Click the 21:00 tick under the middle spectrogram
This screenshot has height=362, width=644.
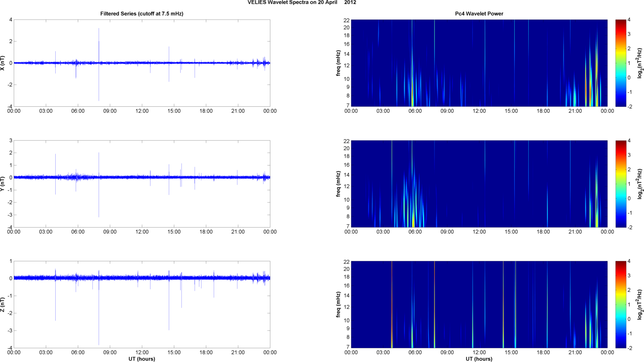(x=575, y=232)
